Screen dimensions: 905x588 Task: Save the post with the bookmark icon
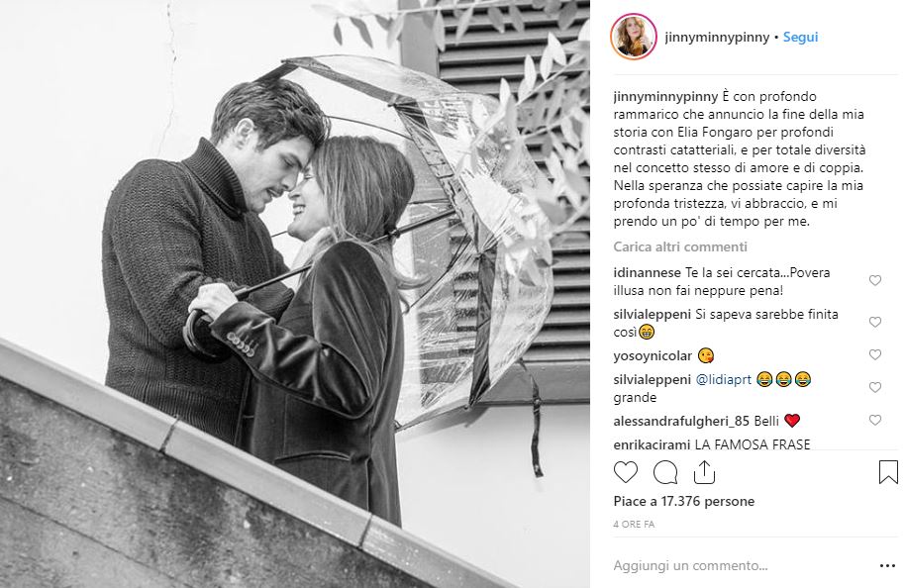pyautogui.click(x=888, y=472)
